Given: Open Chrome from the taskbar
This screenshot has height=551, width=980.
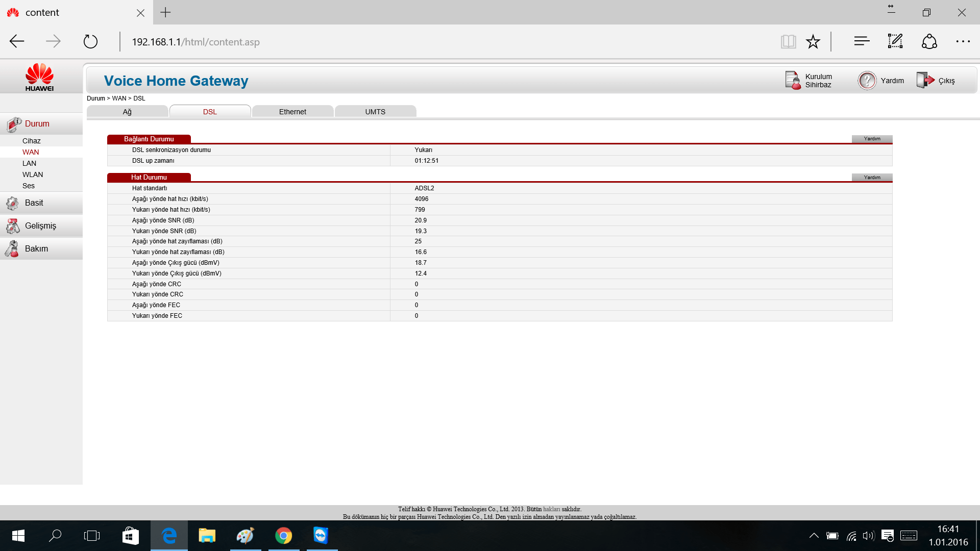Looking at the screenshot, I should point(283,536).
